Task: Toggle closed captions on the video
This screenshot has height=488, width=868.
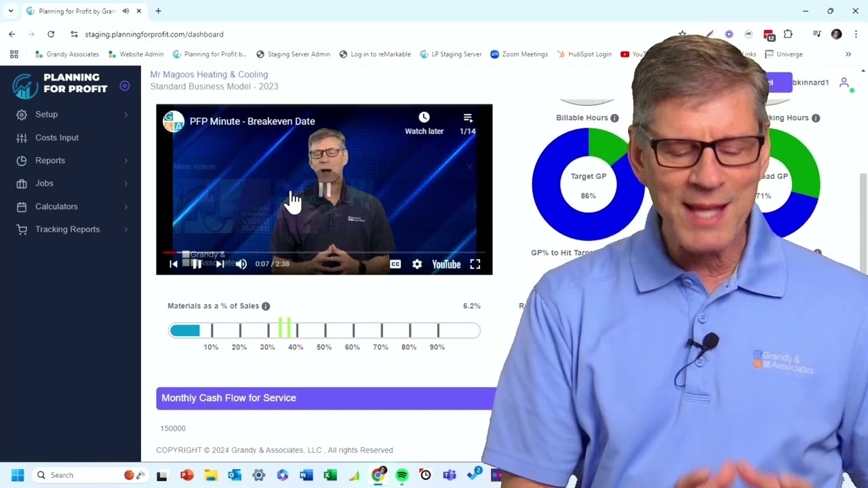Action: pyautogui.click(x=395, y=264)
